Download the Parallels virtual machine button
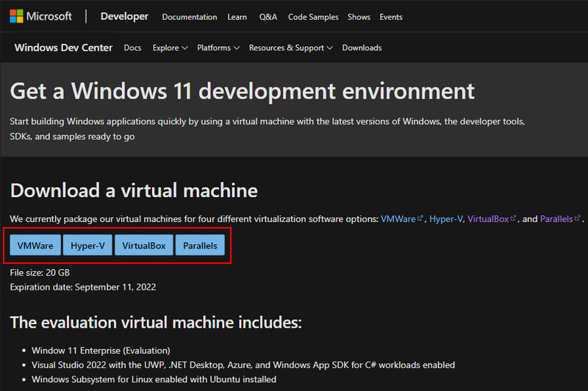This screenshot has width=588, height=391. pos(200,245)
